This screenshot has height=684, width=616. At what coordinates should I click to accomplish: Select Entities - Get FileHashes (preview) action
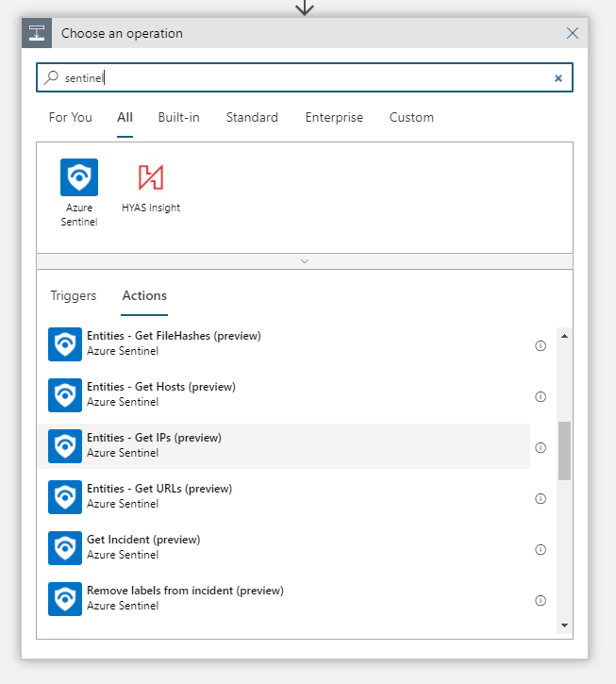pos(284,344)
